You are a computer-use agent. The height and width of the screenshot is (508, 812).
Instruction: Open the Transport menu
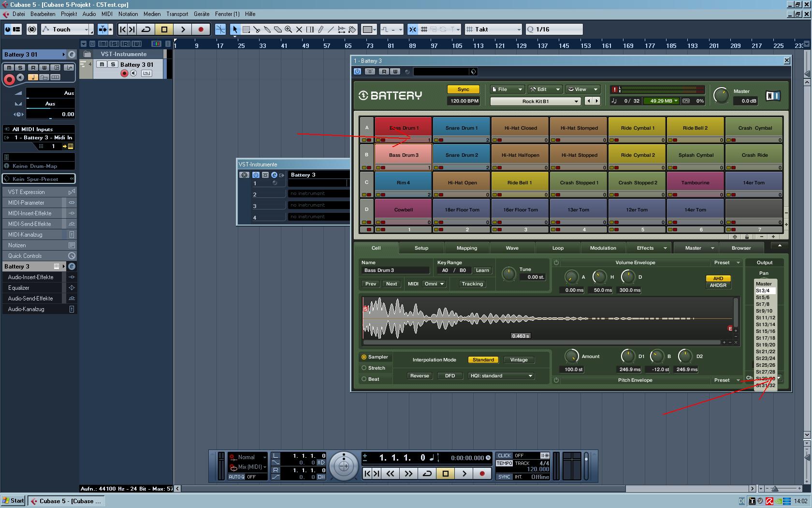click(177, 14)
